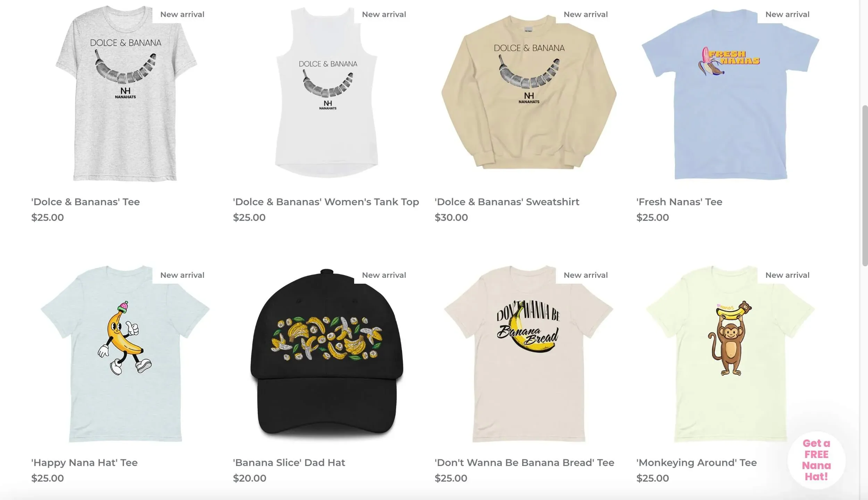Screen dimensions: 868x500
Task: Click the 'Happy Nana Hat' Tee title
Action: (x=84, y=462)
